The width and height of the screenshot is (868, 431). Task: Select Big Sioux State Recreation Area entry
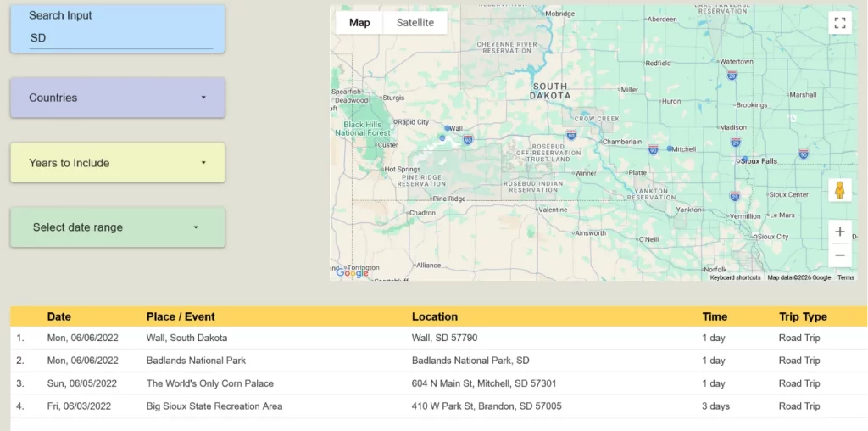click(x=214, y=406)
